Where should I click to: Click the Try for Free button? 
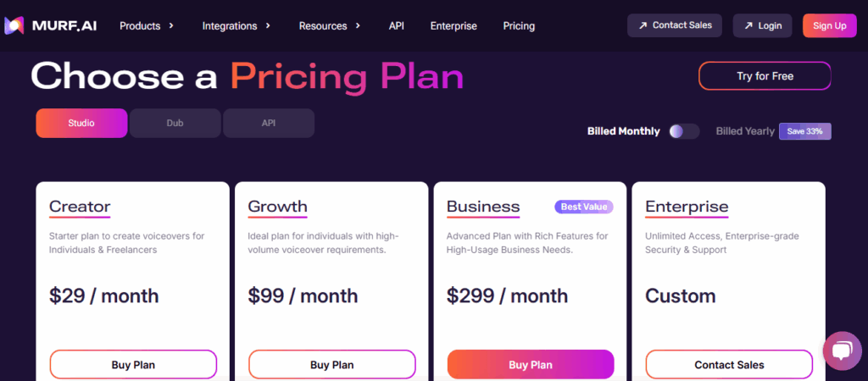pyautogui.click(x=765, y=76)
